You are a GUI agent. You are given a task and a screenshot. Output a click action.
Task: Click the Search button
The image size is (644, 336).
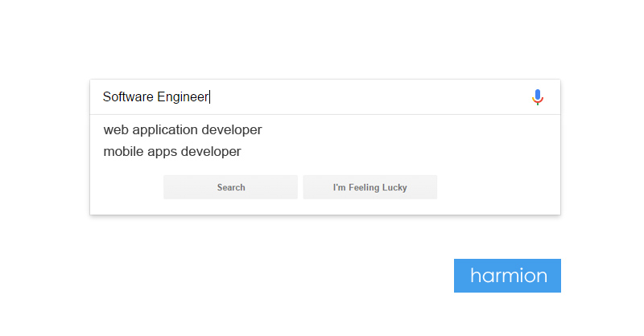[230, 187]
